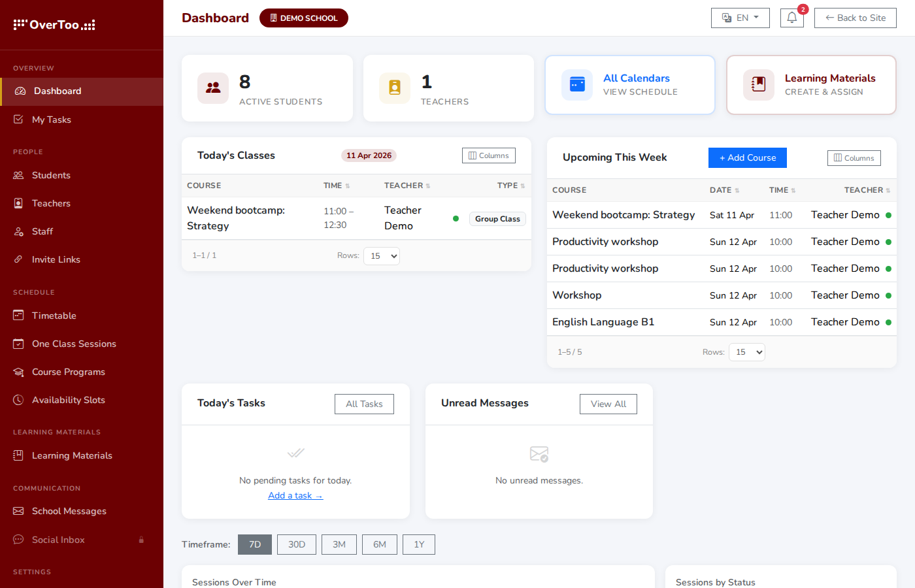This screenshot has height=588, width=915.
Task: Click the Add a task link
Action: (x=295, y=495)
